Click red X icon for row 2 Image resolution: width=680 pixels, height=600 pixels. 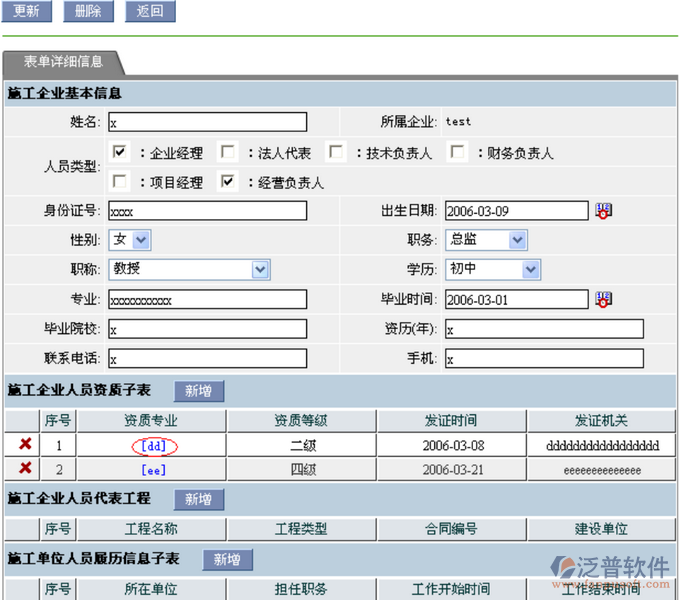(x=25, y=468)
